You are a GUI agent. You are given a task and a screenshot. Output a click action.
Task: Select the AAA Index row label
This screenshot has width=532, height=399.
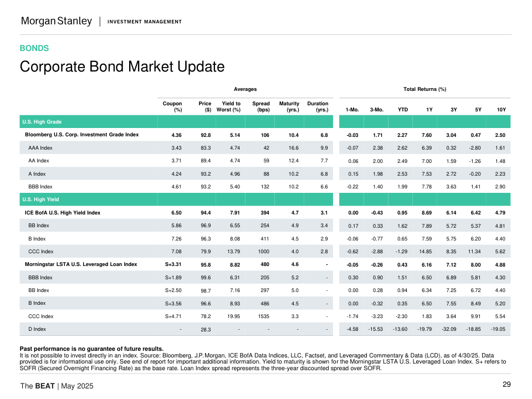[x=40, y=147]
